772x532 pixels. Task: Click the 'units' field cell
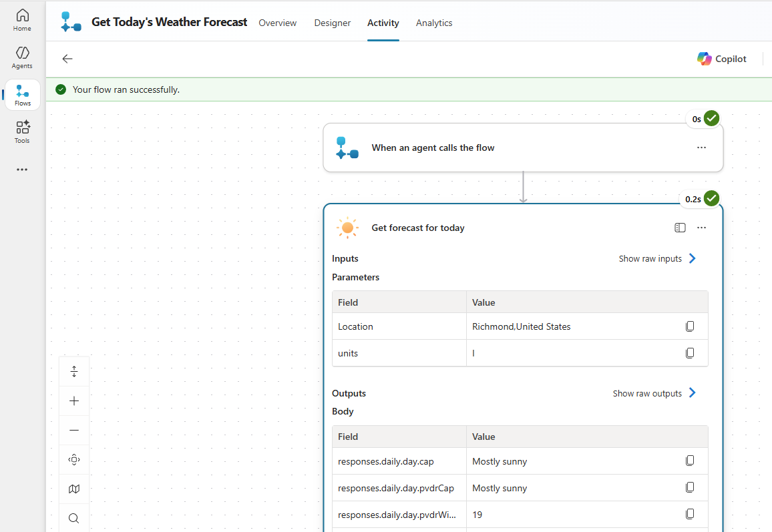399,353
